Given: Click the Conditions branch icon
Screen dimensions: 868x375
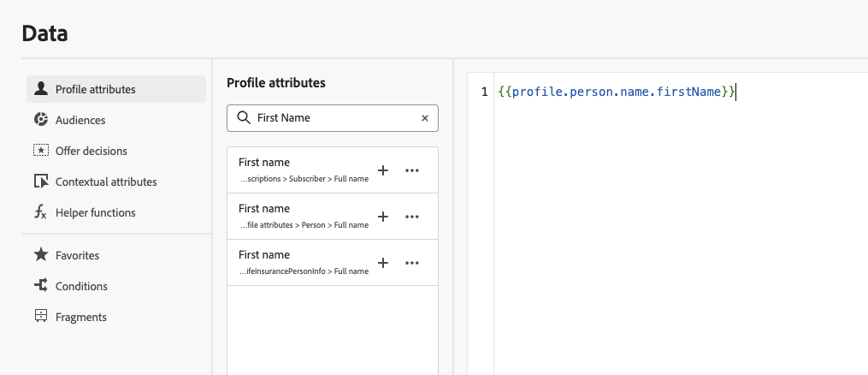Looking at the screenshot, I should click(40, 286).
